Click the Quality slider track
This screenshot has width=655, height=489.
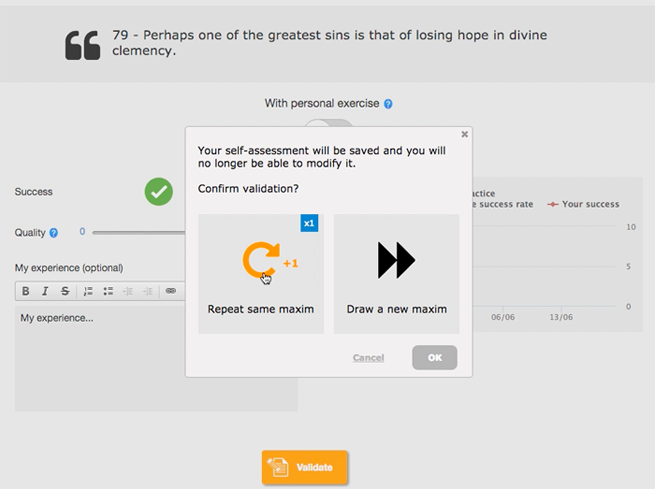coord(139,233)
